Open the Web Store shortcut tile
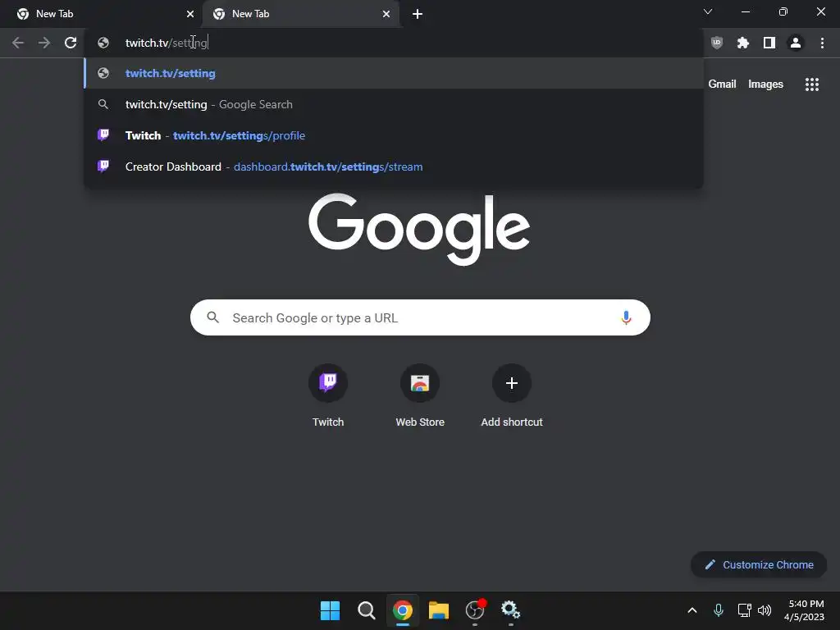 (420, 395)
